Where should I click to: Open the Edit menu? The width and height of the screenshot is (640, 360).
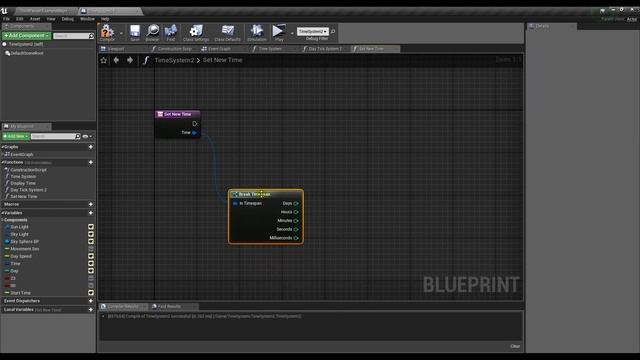20,19
